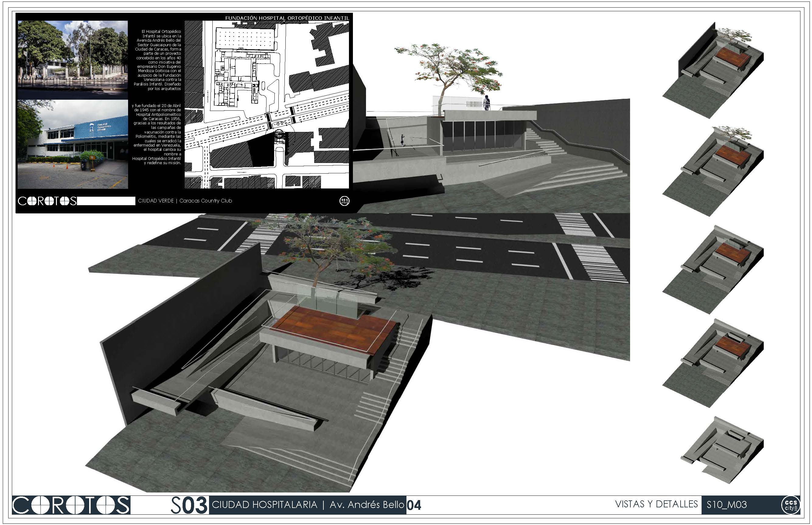This screenshot has height=525, width=812.
Task: Click the Fundación Hospital Ortopédico Infantil title
Action: 287,18
